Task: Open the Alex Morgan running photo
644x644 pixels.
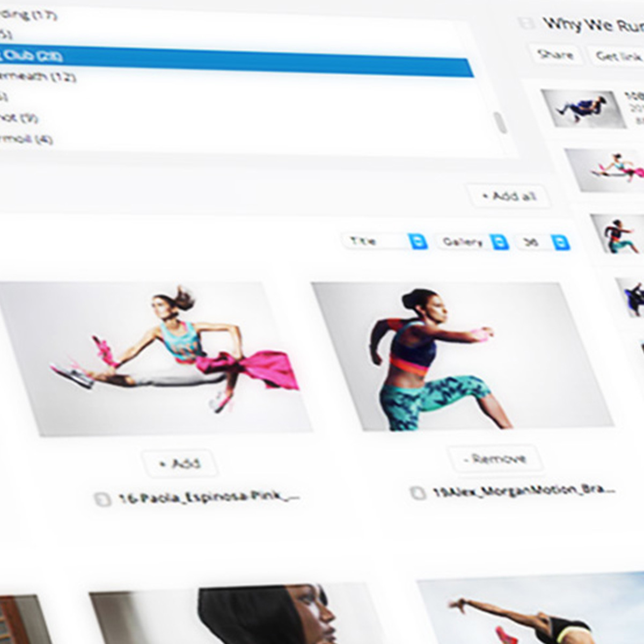Action: (x=462, y=357)
